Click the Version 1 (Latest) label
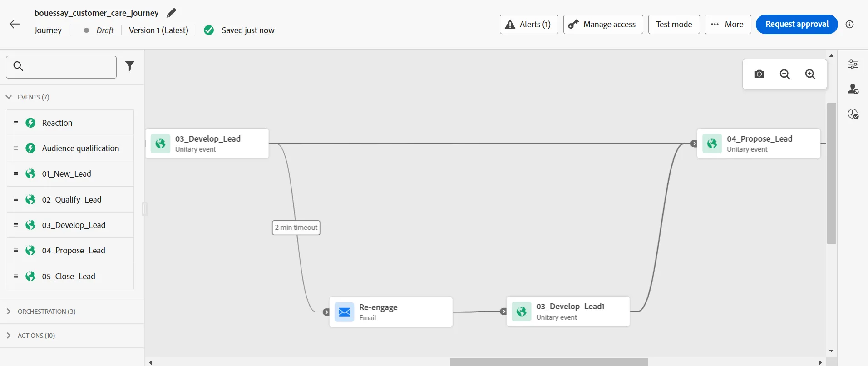Viewport: 868px width, 366px height. (x=158, y=30)
